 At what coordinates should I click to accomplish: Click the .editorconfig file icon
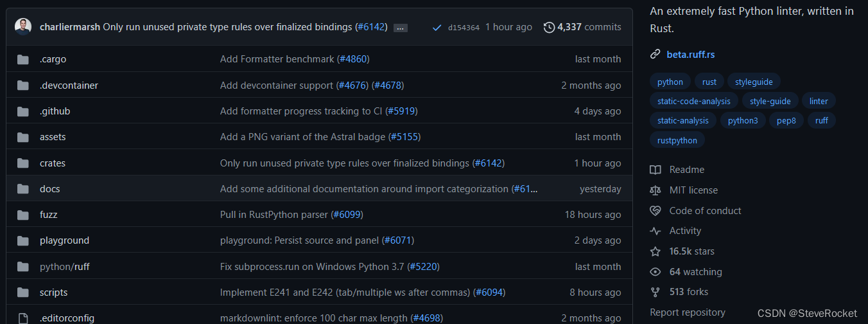(x=23, y=318)
